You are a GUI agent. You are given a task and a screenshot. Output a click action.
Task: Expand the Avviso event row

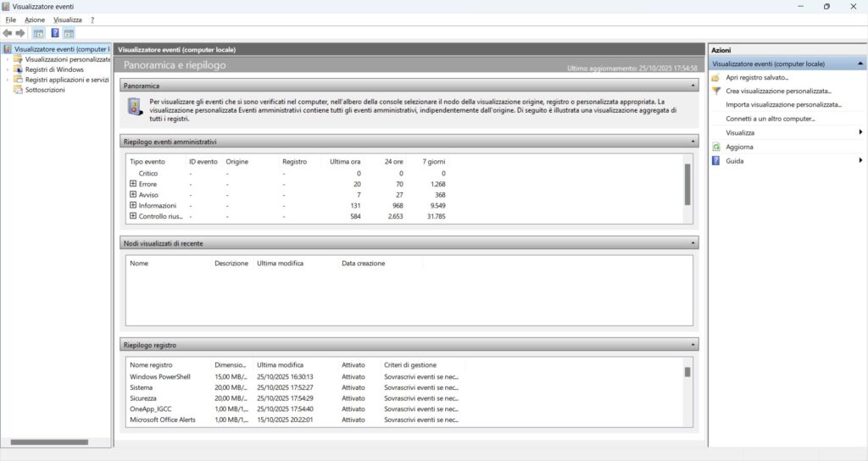pos(133,195)
